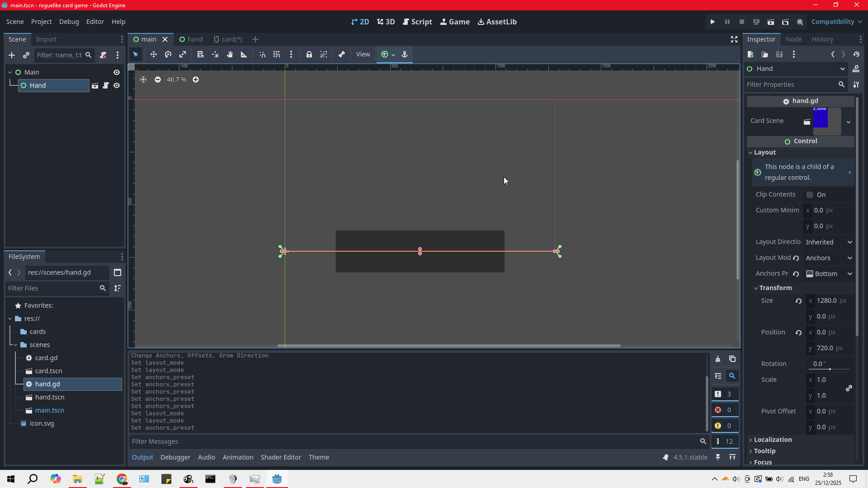Open the Debug menu
The image size is (868, 488).
(x=69, y=22)
